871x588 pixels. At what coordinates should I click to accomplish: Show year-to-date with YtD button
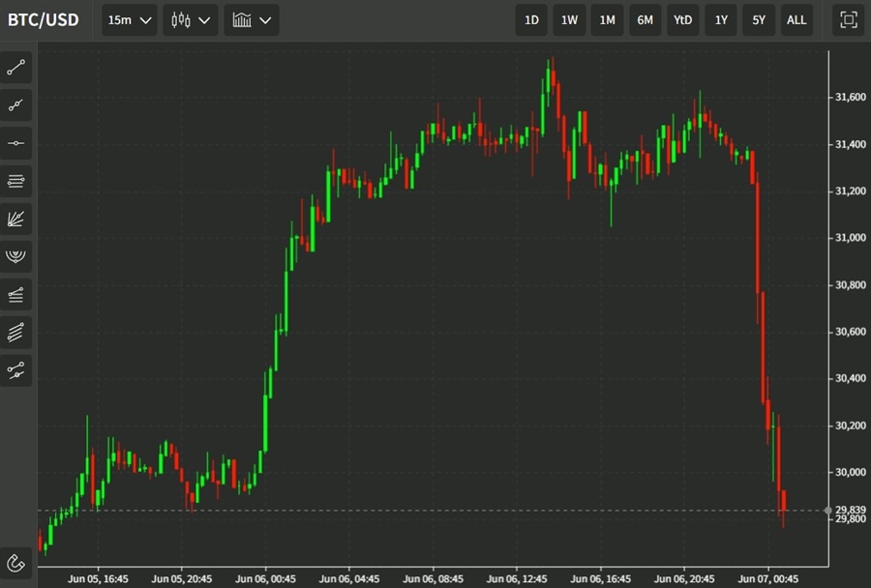click(682, 19)
